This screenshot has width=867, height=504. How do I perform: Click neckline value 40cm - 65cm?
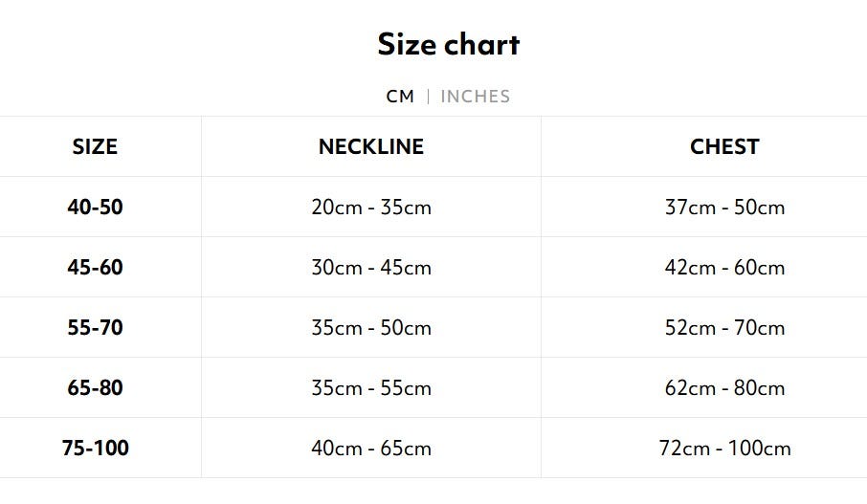[371, 449]
